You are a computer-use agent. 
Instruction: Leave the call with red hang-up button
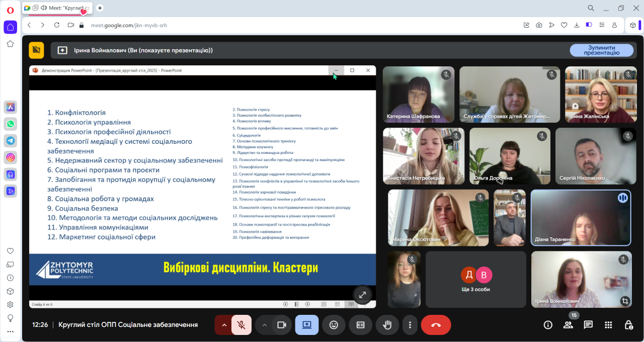click(436, 325)
